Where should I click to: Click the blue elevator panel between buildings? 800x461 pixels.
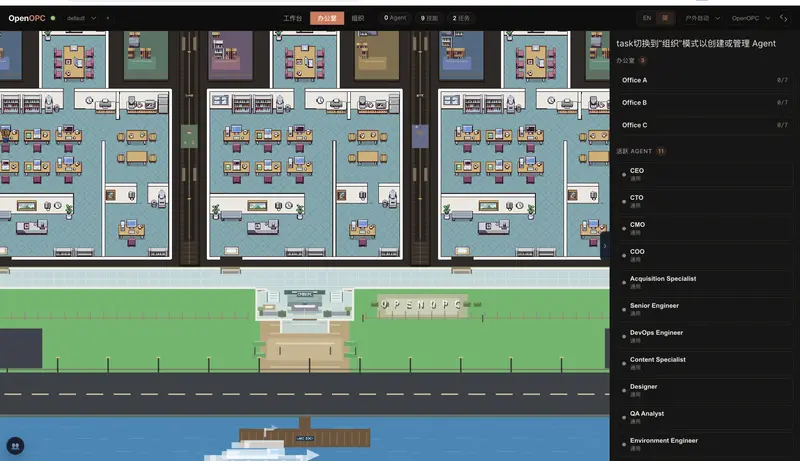[420, 136]
